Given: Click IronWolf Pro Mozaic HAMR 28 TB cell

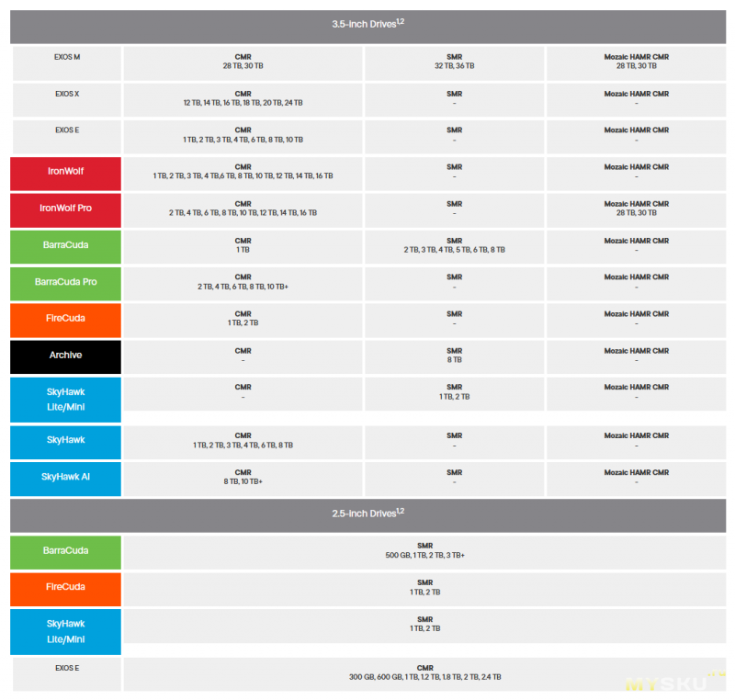Looking at the screenshot, I should [636, 209].
